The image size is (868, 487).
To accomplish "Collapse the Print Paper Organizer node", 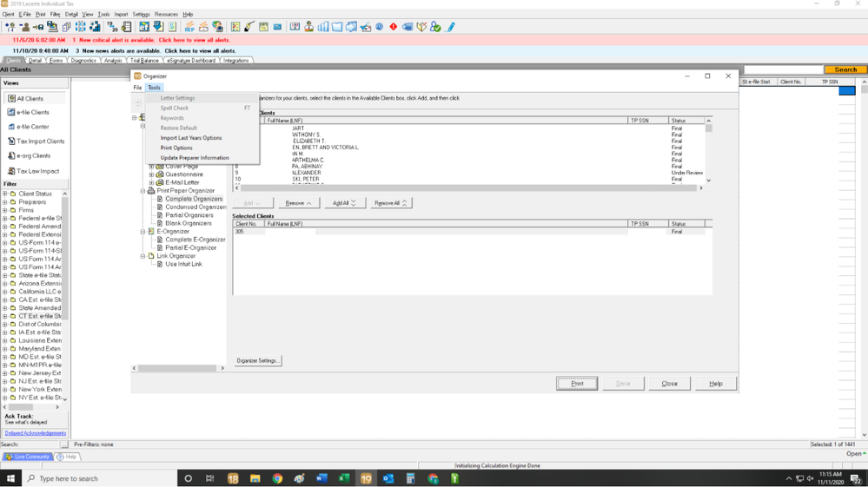I will pos(142,191).
